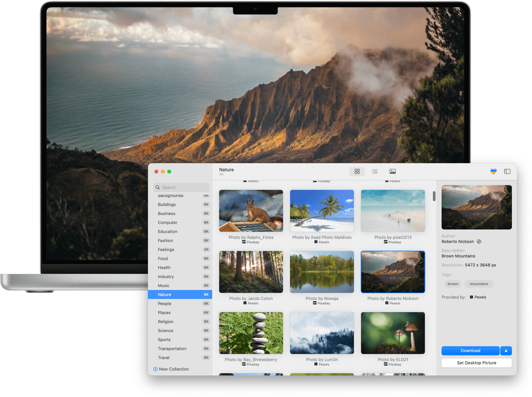Click the New Collection button
Screen dimensions: 532x397
click(171, 369)
